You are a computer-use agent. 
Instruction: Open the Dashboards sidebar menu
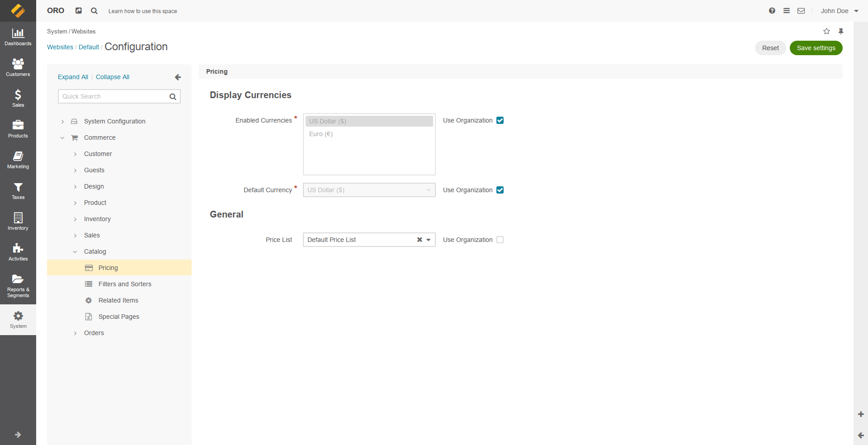18,37
